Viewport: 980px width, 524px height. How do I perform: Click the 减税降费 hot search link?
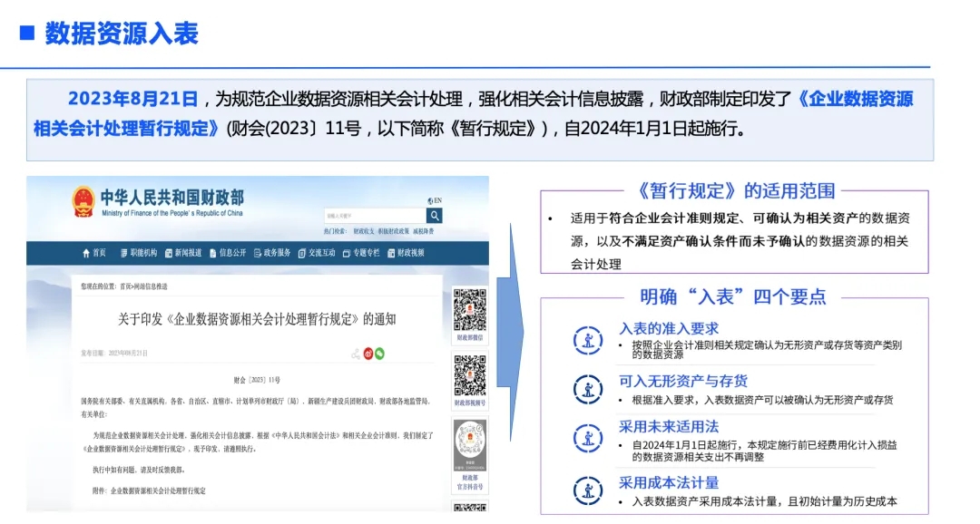click(x=423, y=232)
